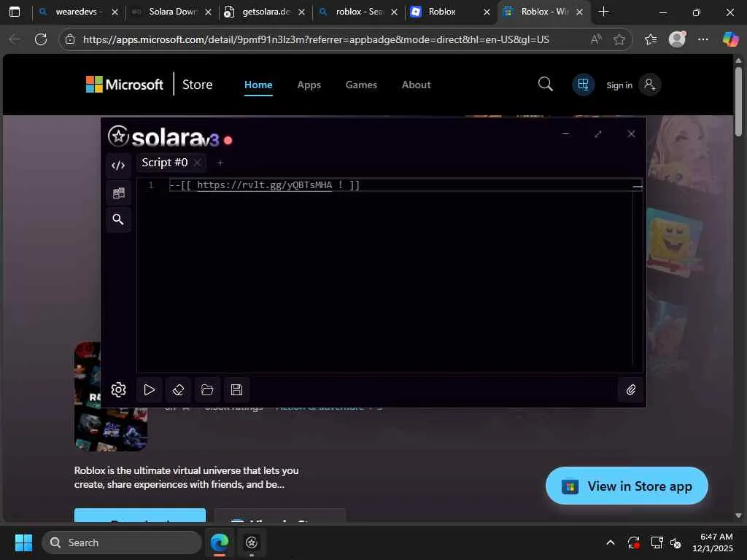Image resolution: width=747 pixels, height=560 pixels.
Task: Open Solara settings gear
Action: point(119,390)
